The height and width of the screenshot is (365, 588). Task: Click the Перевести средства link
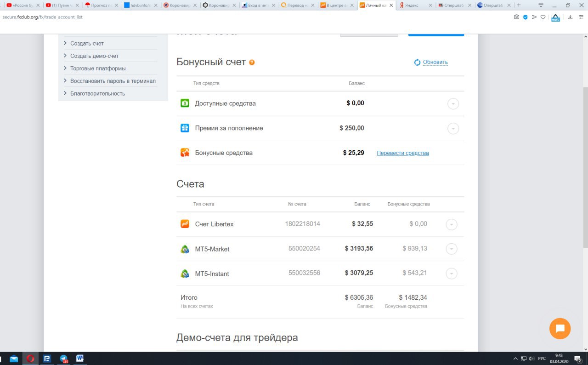[403, 153]
